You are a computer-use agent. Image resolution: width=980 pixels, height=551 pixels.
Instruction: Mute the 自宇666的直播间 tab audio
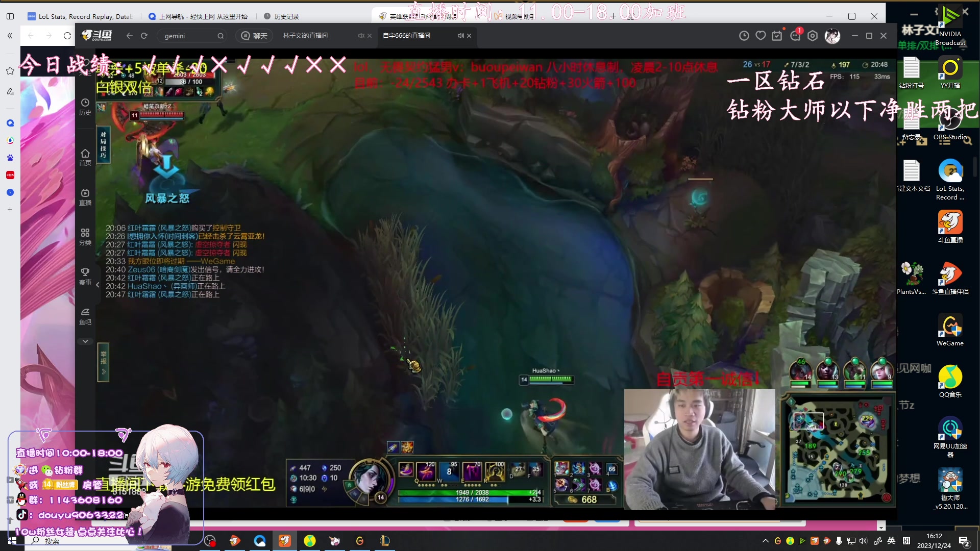460,36
